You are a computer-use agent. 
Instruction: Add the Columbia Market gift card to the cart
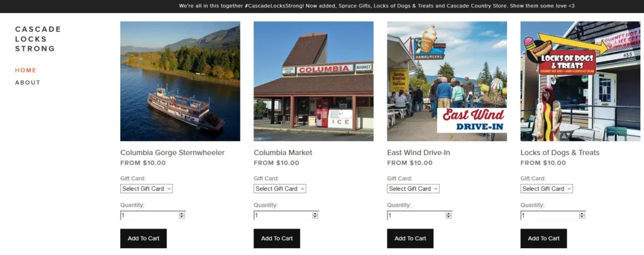[x=277, y=238]
